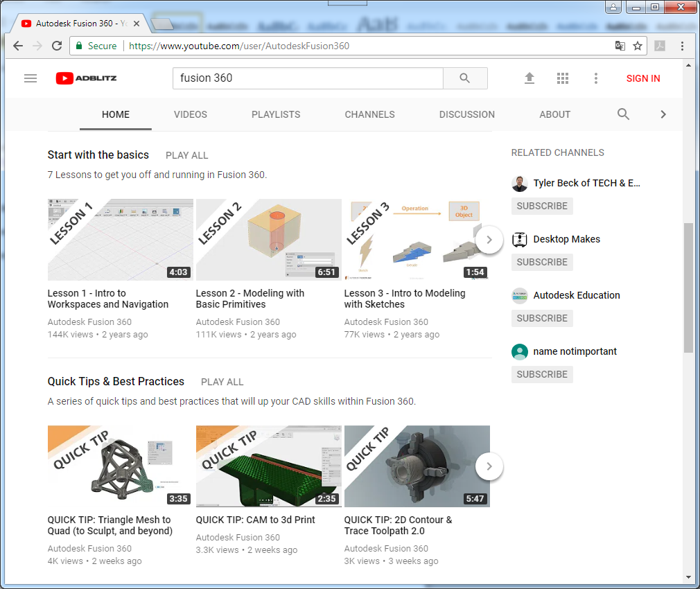Switch to the DISCUSSION tab

[x=467, y=114]
